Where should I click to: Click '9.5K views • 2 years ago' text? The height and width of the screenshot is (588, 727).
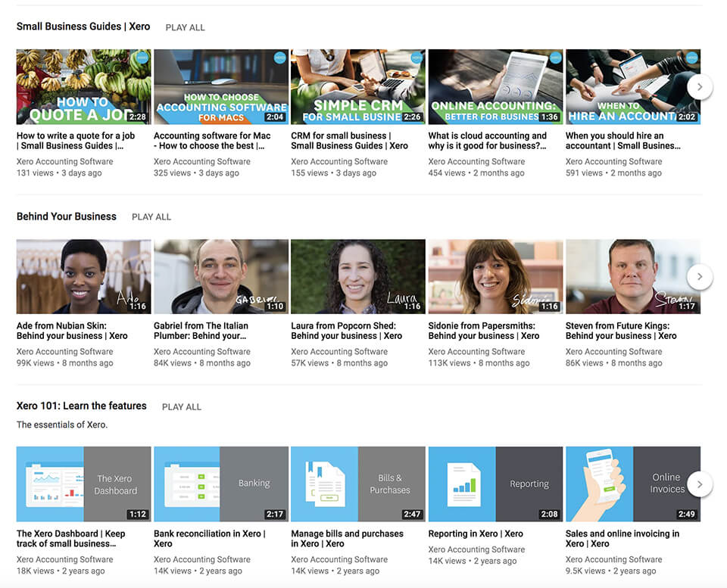[x=610, y=571]
